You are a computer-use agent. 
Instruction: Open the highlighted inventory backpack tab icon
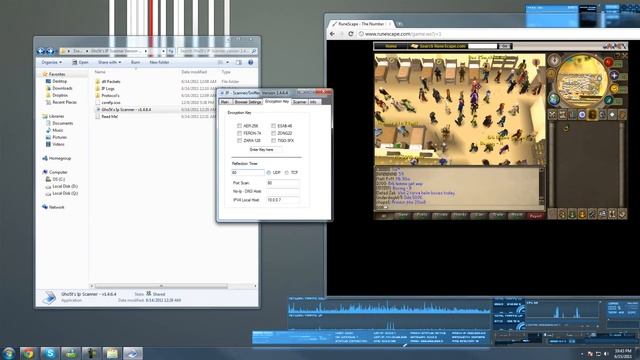click(x=592, y=115)
